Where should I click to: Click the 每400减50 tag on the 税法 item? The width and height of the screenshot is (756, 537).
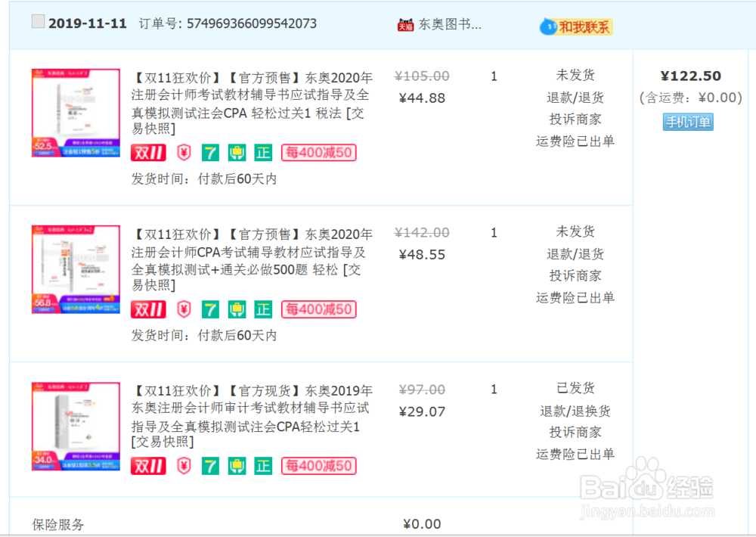point(319,153)
